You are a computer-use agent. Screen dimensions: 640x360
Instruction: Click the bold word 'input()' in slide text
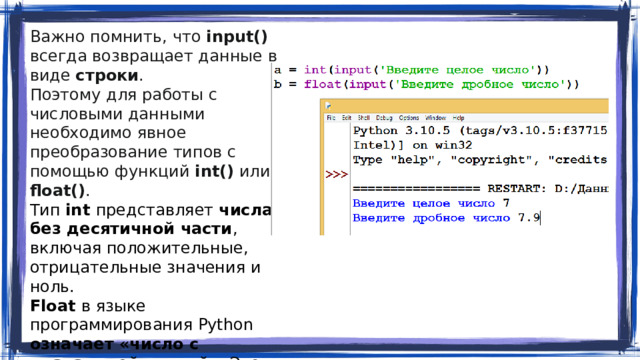click(237, 37)
